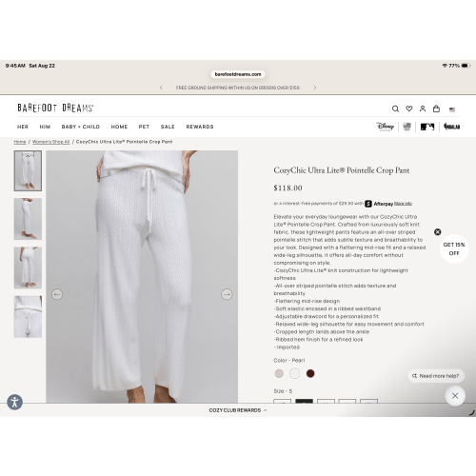Viewport: 476px width, 476px height.
Task: Open the BABY + CHILD menu
Action: coord(81,127)
